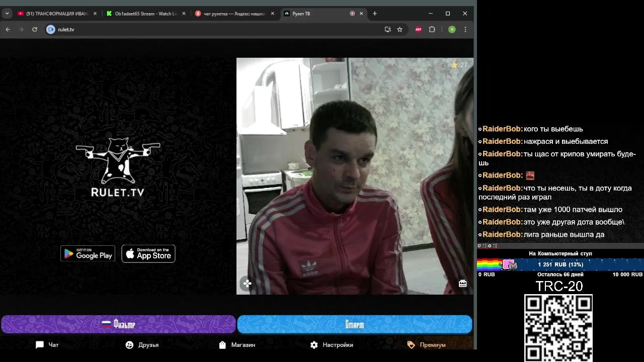Screen dimensions: 644x362
Task: Click the "На Компьютерный стул" goal title
Action: click(x=560, y=254)
